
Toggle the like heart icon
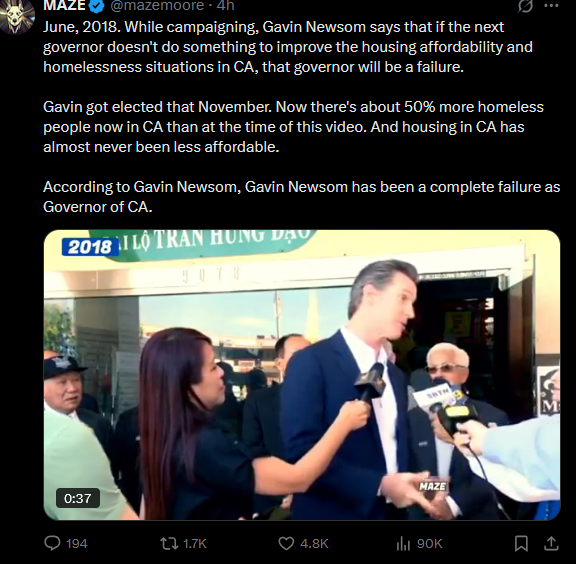[x=286, y=543]
